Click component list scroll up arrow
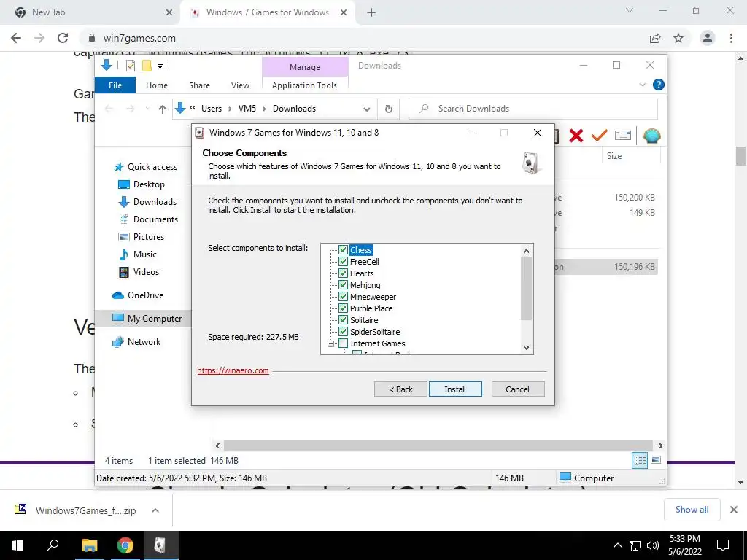This screenshot has width=747, height=560. pyautogui.click(x=527, y=251)
